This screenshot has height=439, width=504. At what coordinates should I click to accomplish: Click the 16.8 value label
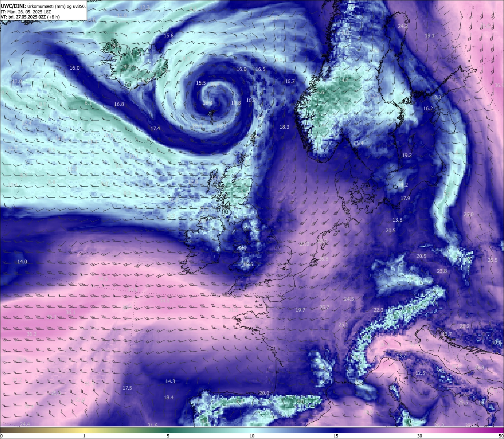[119, 104]
